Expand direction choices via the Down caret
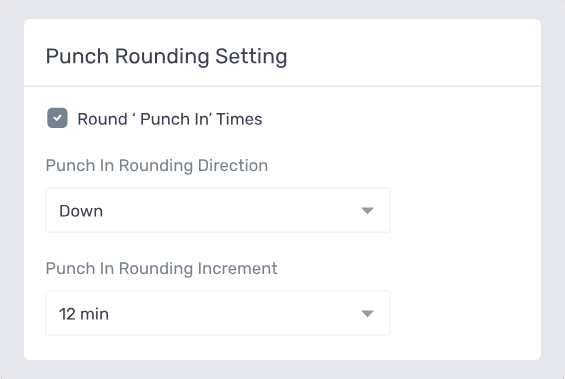The width and height of the screenshot is (565, 379). click(368, 210)
